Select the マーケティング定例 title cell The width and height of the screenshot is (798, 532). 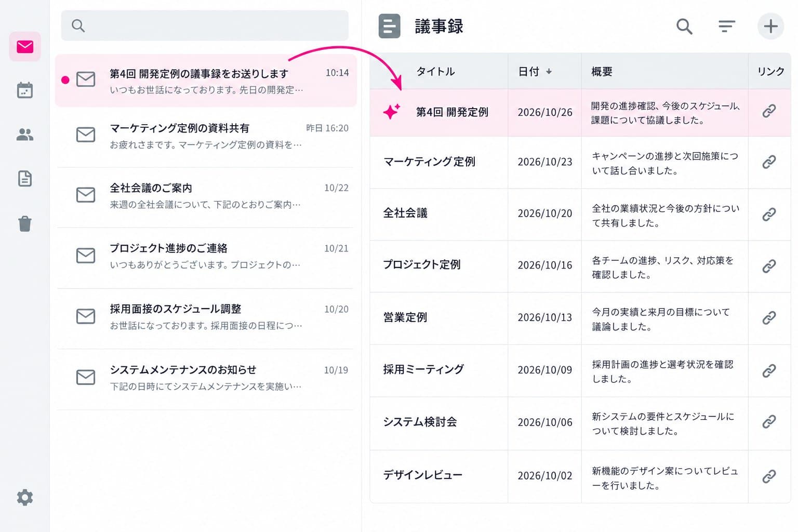pyautogui.click(x=439, y=162)
